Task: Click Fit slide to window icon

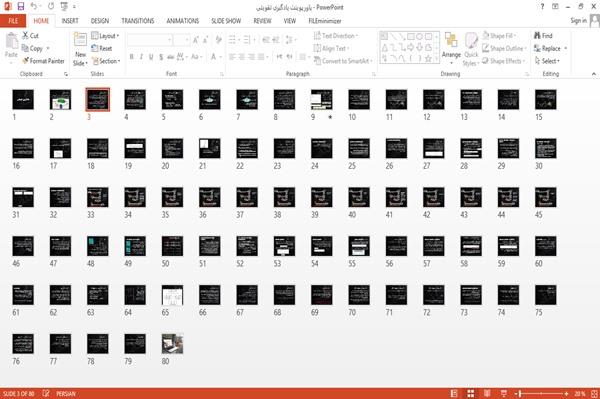Action: point(594,393)
